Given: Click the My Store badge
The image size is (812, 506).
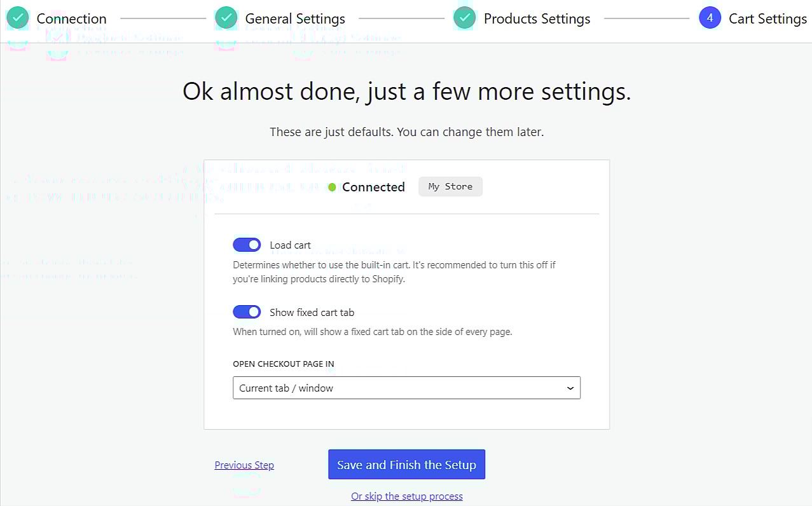Looking at the screenshot, I should 450,187.
